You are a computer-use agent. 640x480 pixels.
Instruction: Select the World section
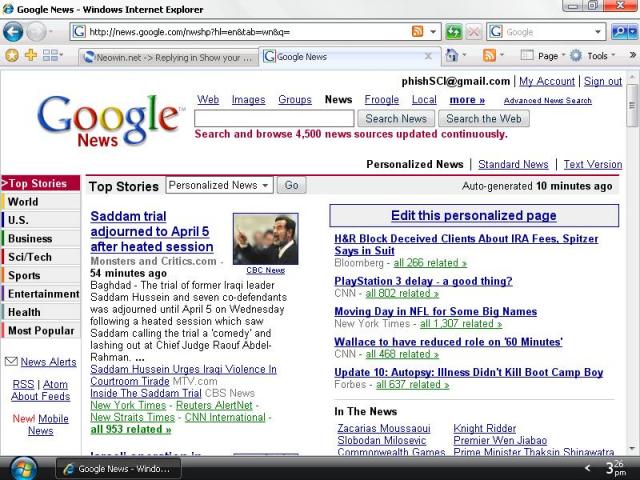coord(40,202)
